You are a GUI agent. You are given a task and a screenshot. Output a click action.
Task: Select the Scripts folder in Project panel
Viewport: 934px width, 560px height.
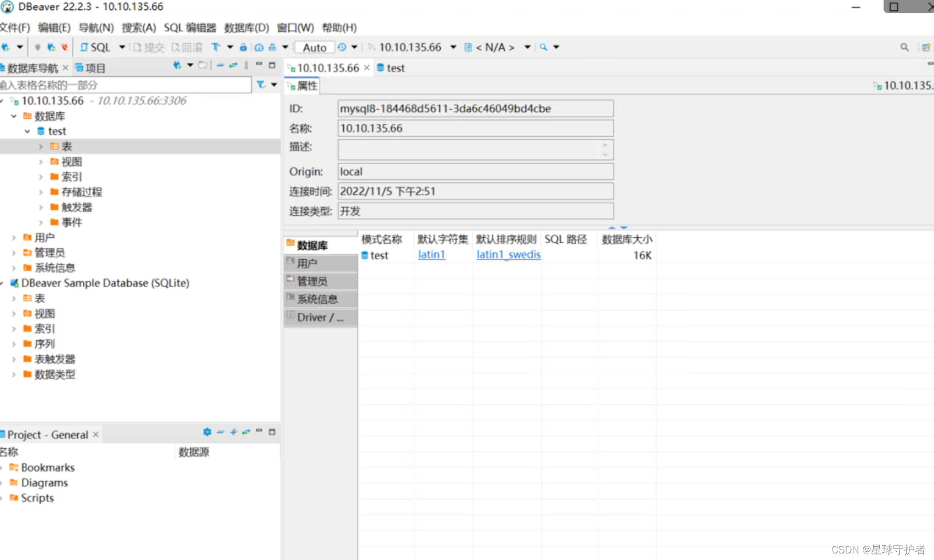[x=32, y=498]
